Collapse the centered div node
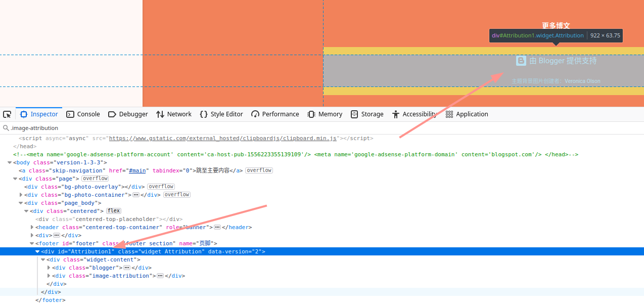The width and height of the screenshot is (644, 306). point(26,211)
